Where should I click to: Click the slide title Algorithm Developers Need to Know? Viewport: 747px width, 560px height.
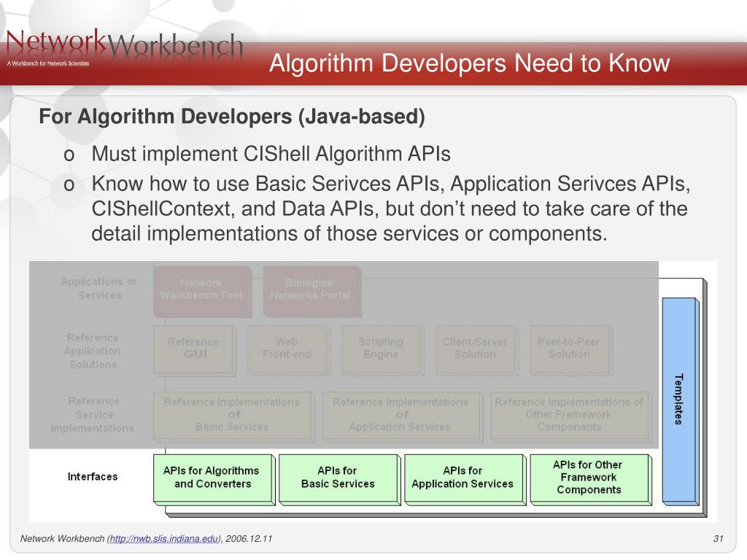click(469, 63)
